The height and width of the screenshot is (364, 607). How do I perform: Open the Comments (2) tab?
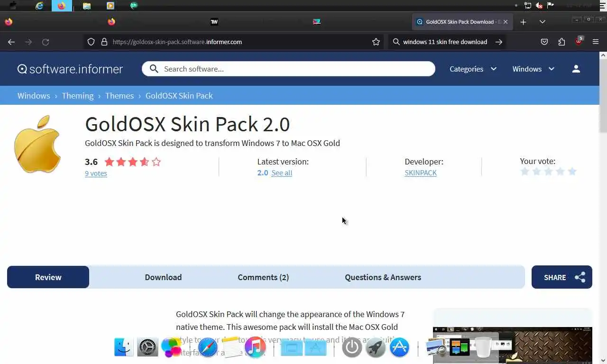pos(263,277)
